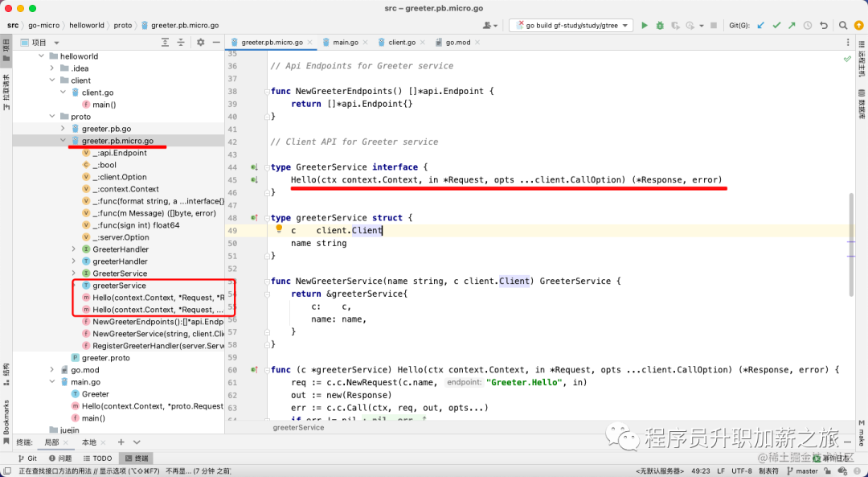Start debugging with the bug icon
This screenshot has height=477, width=868.
pos(660,26)
